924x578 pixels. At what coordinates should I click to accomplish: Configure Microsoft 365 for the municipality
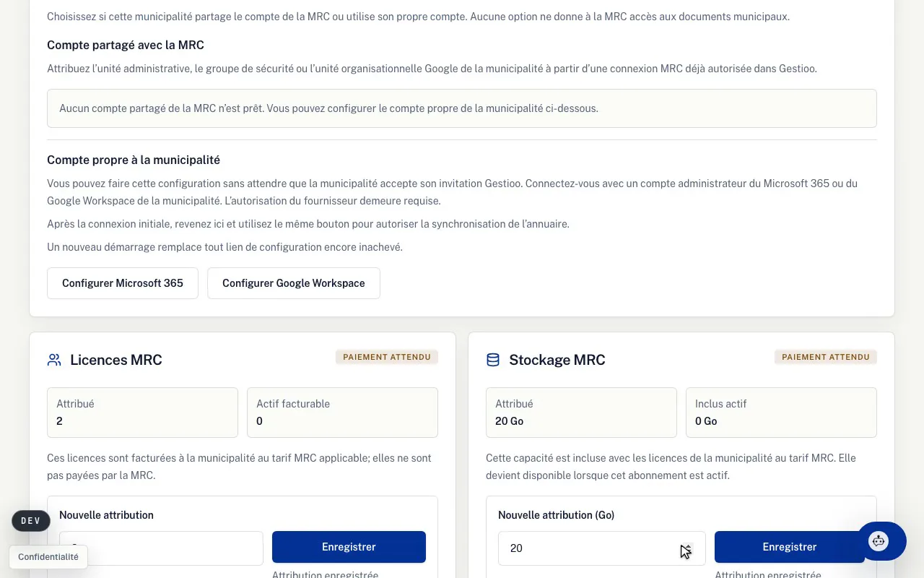[123, 283]
